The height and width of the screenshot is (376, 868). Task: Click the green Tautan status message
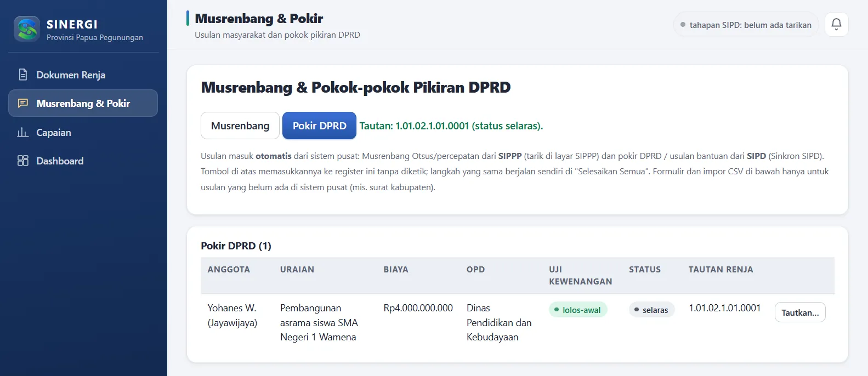(x=451, y=126)
